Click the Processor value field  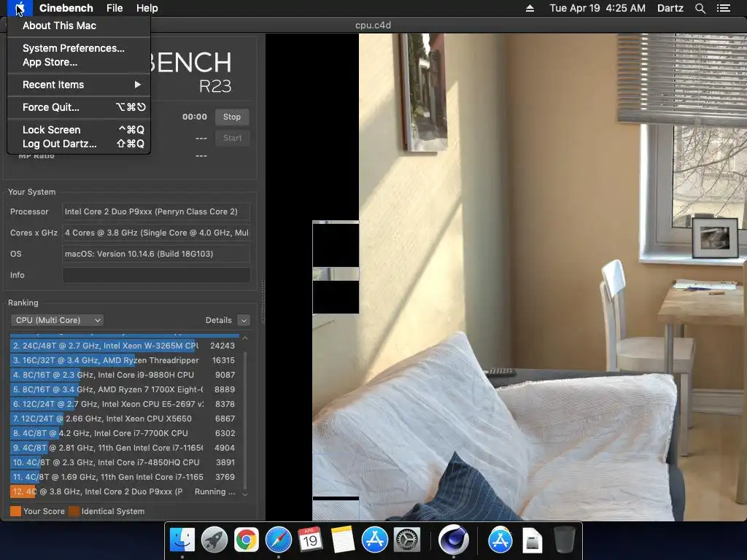(x=156, y=211)
